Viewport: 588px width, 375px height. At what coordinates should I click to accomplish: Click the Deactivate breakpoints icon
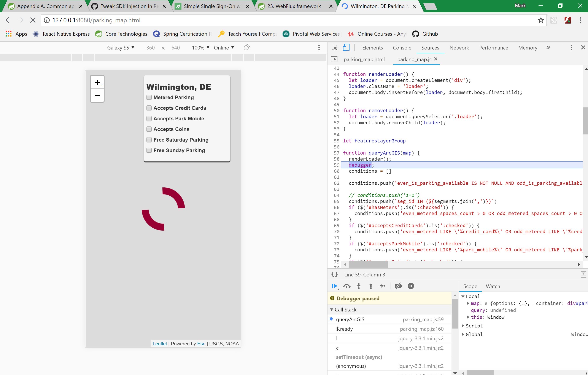398,286
